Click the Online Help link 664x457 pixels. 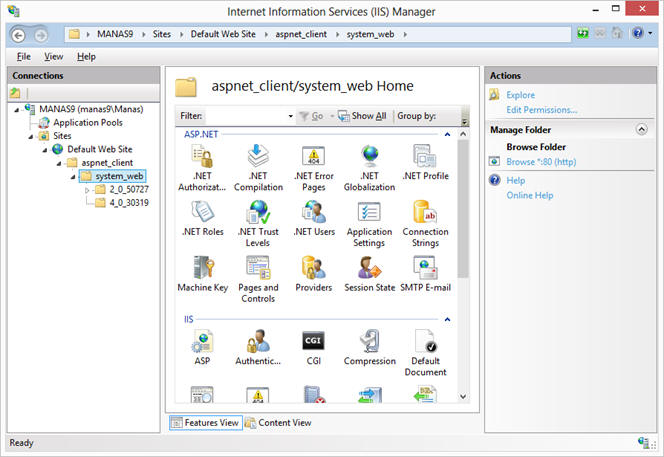coord(530,195)
